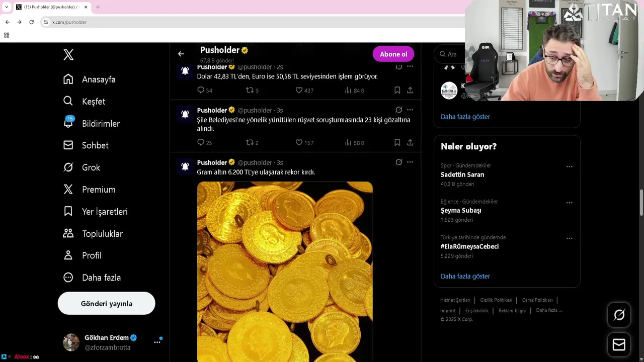Click the search box Ara
The image size is (644, 362).
click(449, 54)
